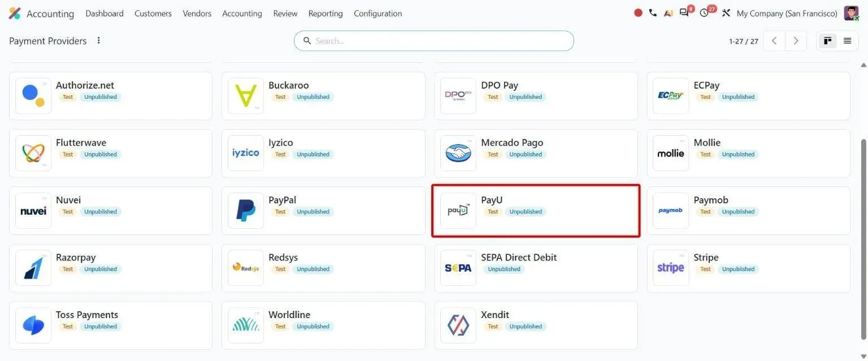The image size is (868, 361).
Task: Click the 1-27 / 27 pager counter
Action: coord(744,41)
